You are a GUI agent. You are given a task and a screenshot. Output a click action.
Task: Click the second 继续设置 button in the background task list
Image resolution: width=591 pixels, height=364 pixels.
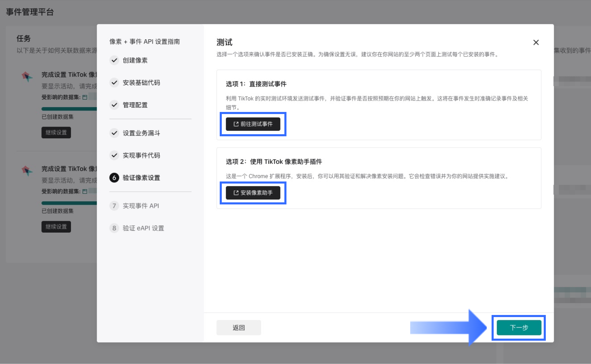(56, 227)
